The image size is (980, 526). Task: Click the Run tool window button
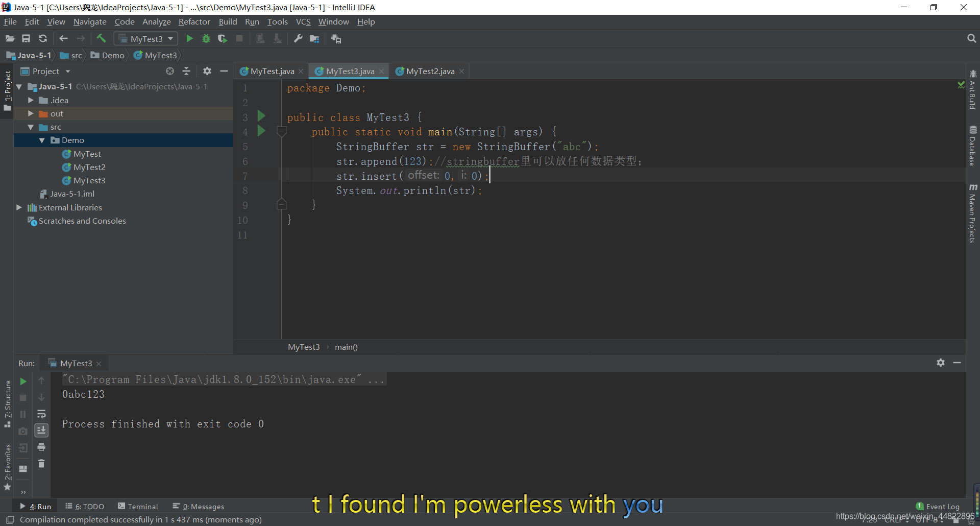click(x=36, y=507)
